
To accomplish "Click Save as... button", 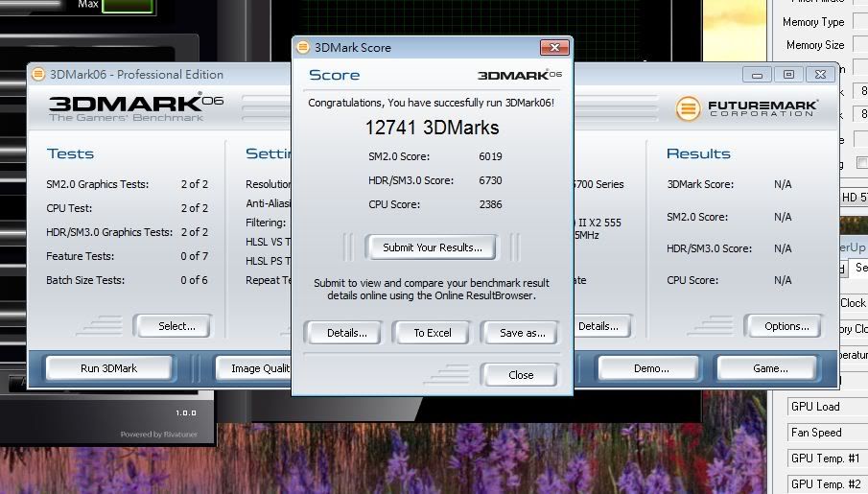I will [522, 333].
